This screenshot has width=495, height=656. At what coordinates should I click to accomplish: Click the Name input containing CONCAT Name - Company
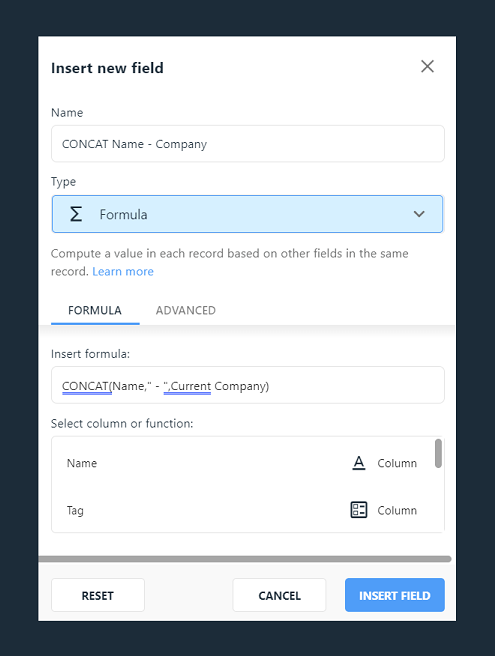click(x=247, y=144)
